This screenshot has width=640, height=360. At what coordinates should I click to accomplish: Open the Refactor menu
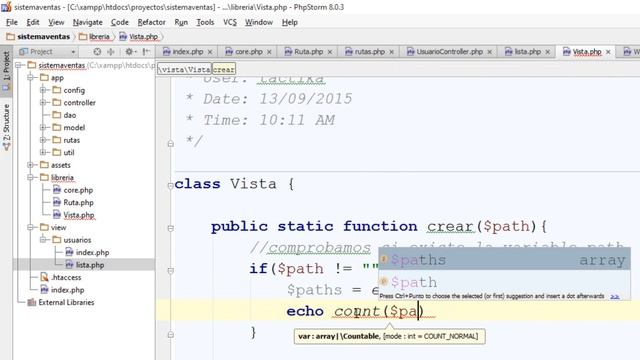[x=151, y=22]
